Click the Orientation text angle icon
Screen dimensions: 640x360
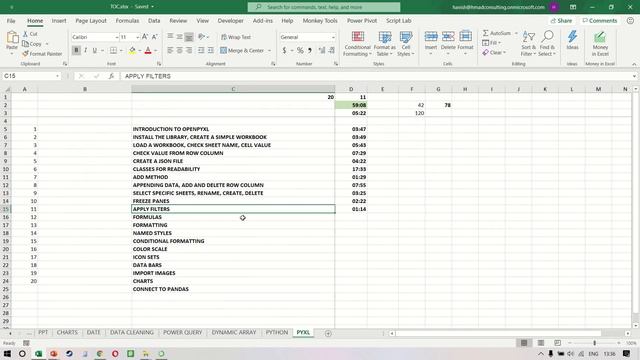pos(201,37)
